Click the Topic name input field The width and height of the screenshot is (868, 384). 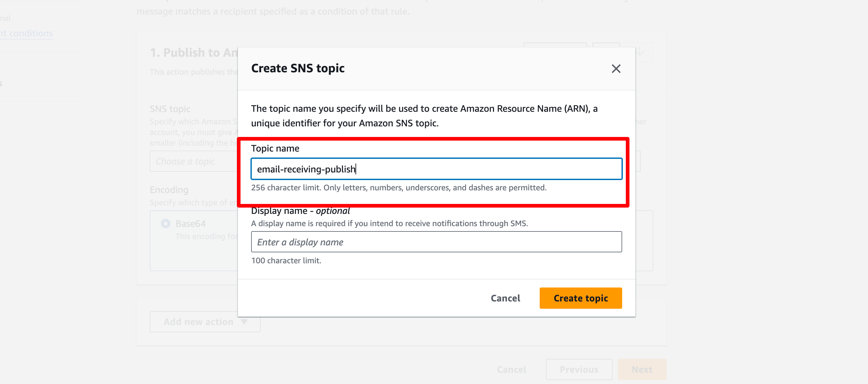pyautogui.click(x=436, y=169)
